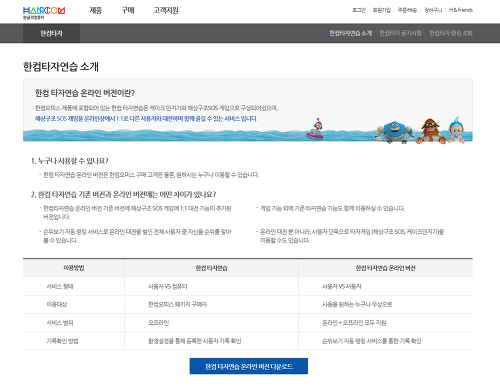This screenshot has height=386, width=500.
Task: Click the blue 해상구조 SOS service sentence
Action: [146, 119]
